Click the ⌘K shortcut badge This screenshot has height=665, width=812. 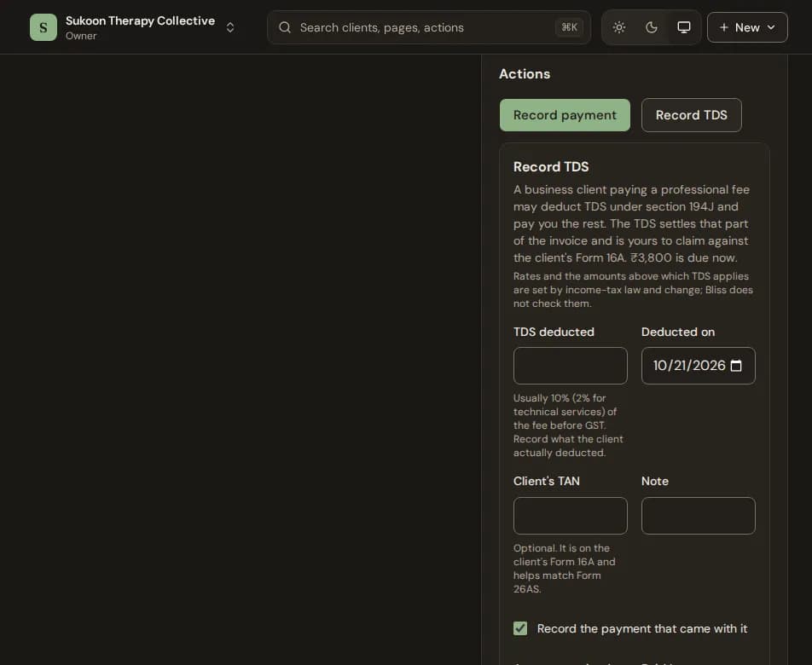[569, 27]
